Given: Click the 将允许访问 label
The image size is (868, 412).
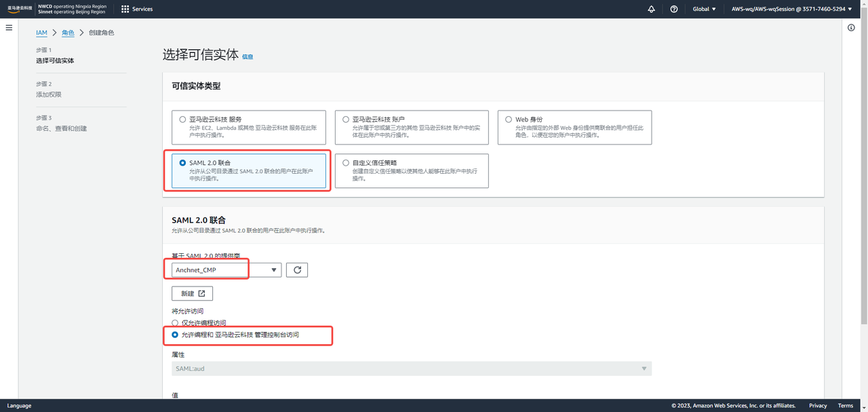Looking at the screenshot, I should tap(188, 311).
